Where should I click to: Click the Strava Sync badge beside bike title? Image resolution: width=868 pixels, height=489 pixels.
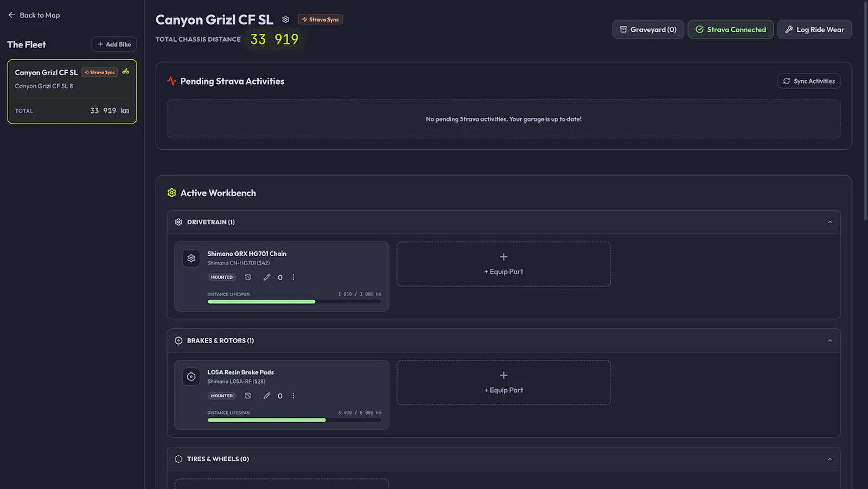coord(321,20)
